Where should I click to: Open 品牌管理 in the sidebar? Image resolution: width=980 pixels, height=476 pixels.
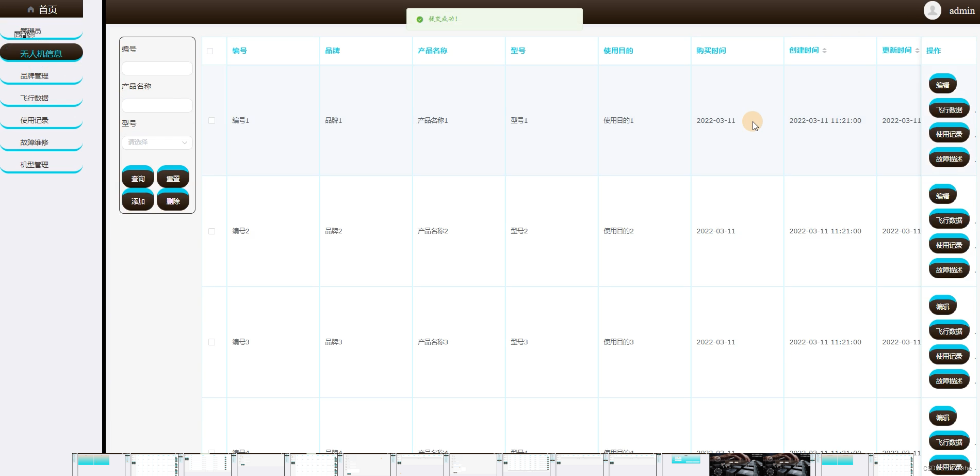[x=41, y=76]
